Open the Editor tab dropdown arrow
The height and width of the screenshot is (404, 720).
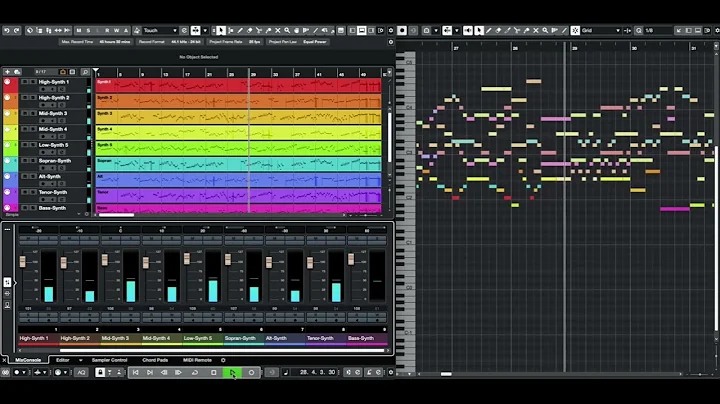point(80,360)
